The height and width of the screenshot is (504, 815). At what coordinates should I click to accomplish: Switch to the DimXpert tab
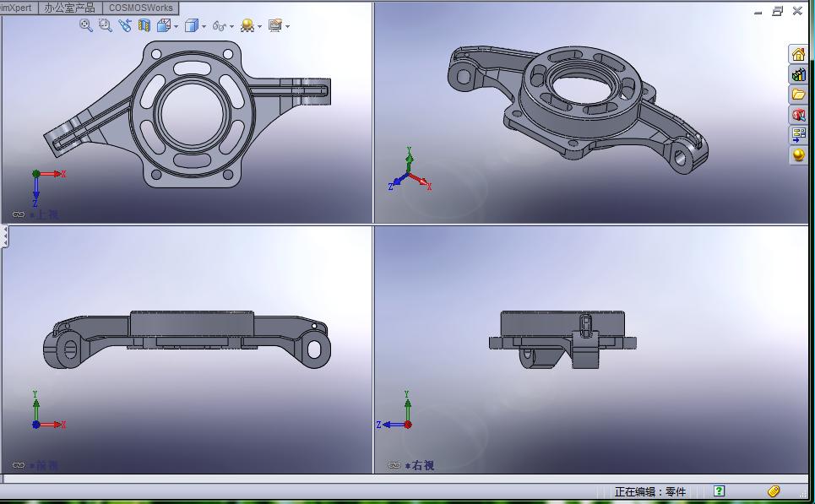[17, 8]
